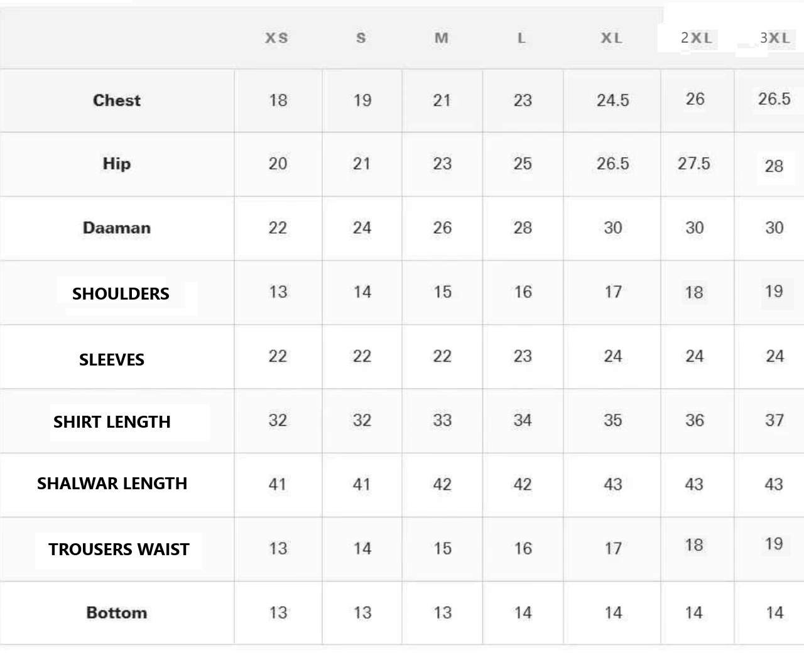Select the Sleeves value for L size

pyautogui.click(x=523, y=357)
